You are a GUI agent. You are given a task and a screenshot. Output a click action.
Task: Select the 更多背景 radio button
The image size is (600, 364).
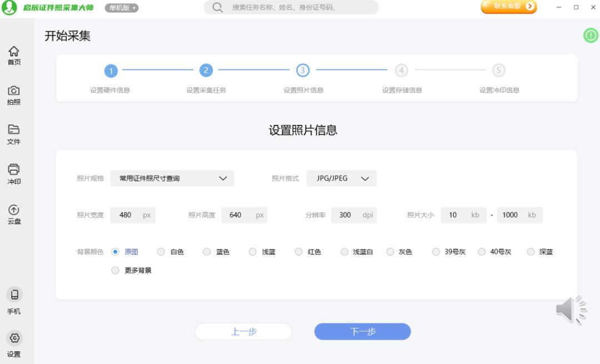pyautogui.click(x=116, y=271)
